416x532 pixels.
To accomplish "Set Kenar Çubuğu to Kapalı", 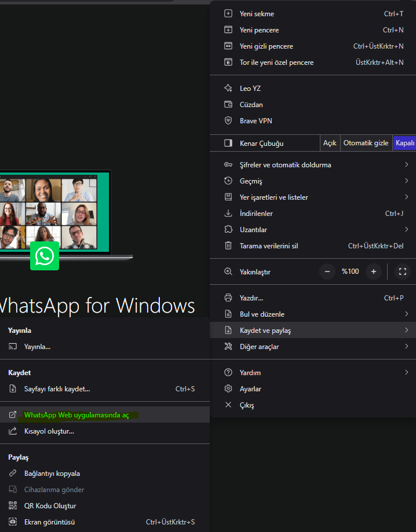I will point(404,143).
